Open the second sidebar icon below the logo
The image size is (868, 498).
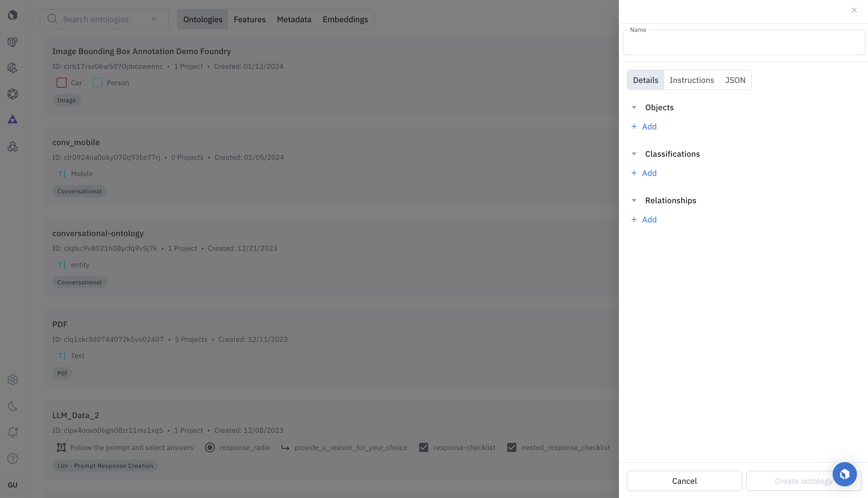[13, 42]
